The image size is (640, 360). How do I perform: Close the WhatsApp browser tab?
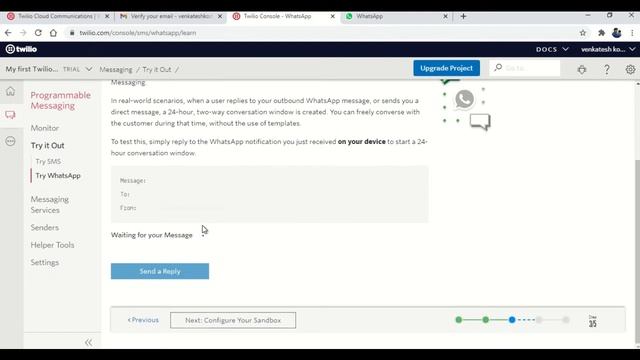tap(445, 16)
